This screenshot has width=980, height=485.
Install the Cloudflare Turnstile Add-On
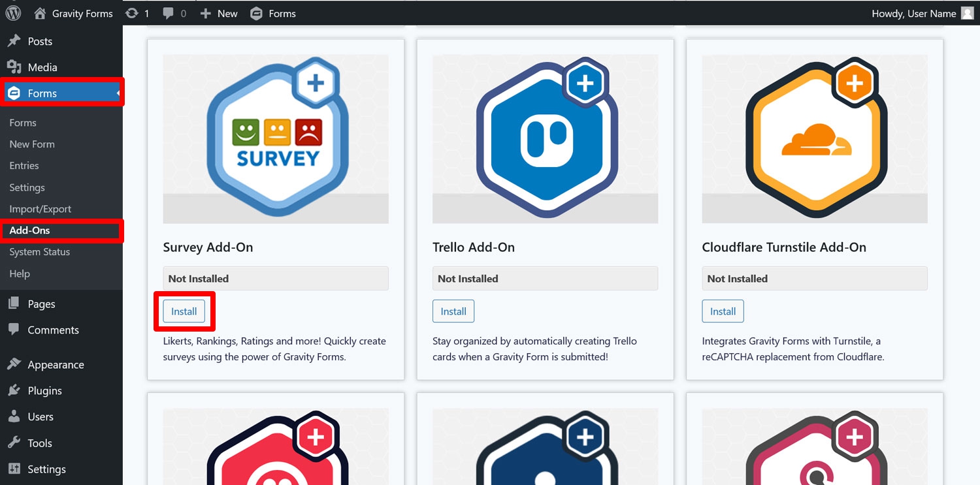[723, 311]
